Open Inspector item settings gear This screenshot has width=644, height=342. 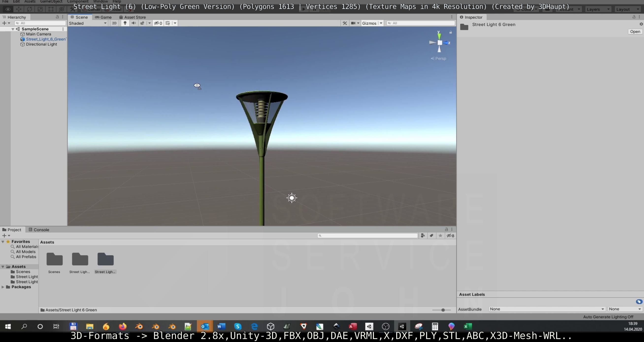click(x=641, y=24)
